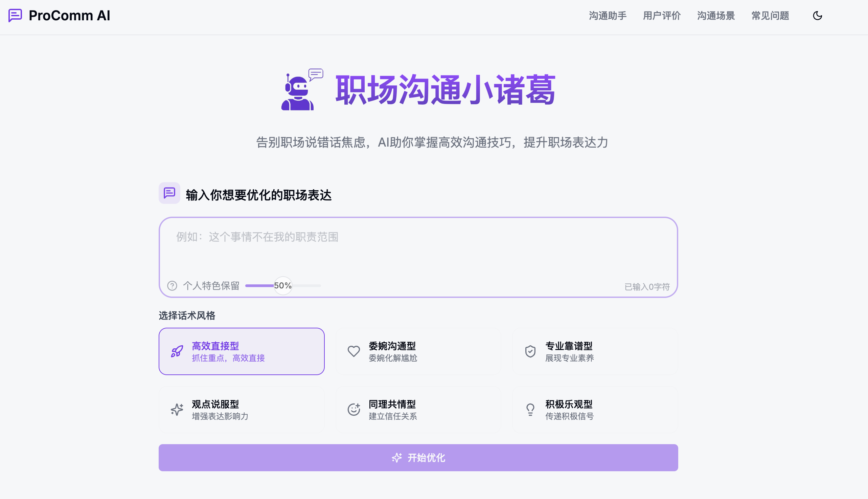Select the rocket icon for 高效直接型
The height and width of the screenshot is (499, 868).
pyautogui.click(x=177, y=352)
